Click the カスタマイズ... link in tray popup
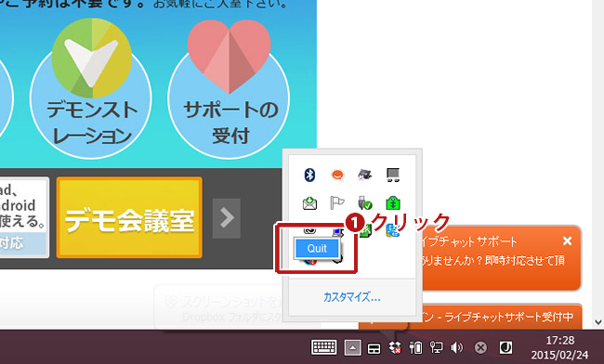 click(352, 297)
